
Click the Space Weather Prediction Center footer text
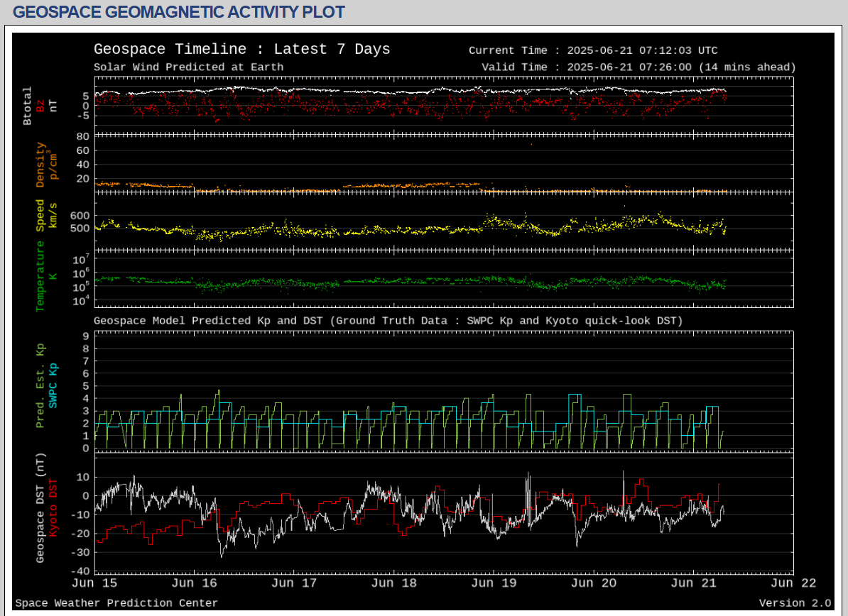(x=116, y=603)
